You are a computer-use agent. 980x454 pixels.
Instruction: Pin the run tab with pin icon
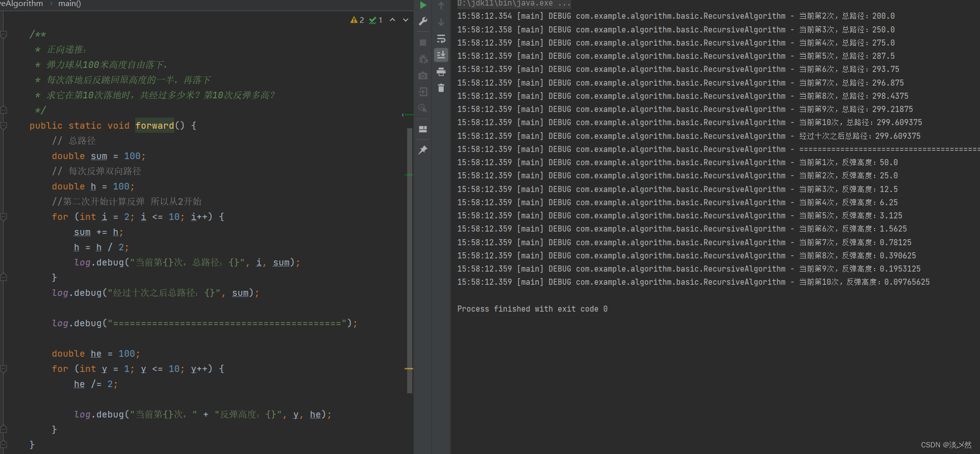click(423, 150)
